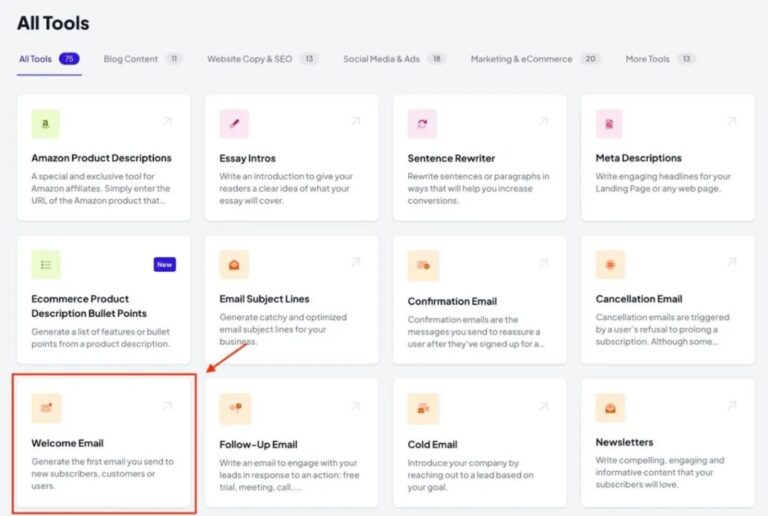Select the Marketing & eCommerce tab

click(523, 59)
